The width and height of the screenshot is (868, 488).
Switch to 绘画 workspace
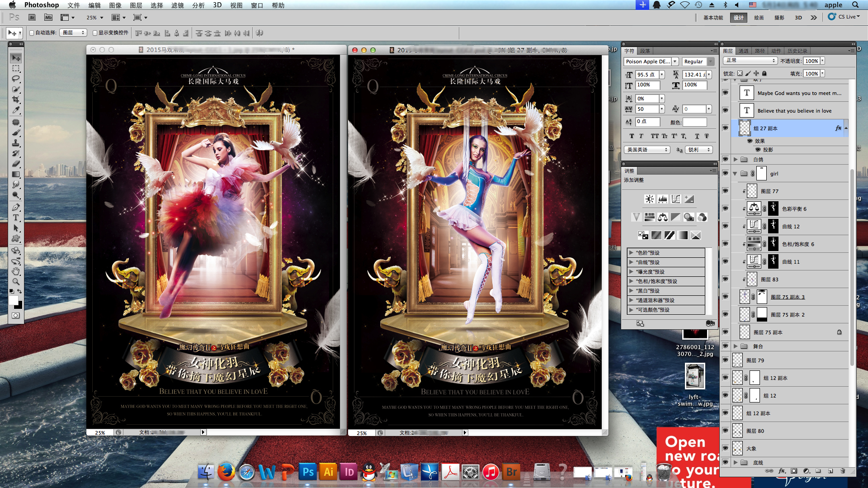[x=759, y=18]
